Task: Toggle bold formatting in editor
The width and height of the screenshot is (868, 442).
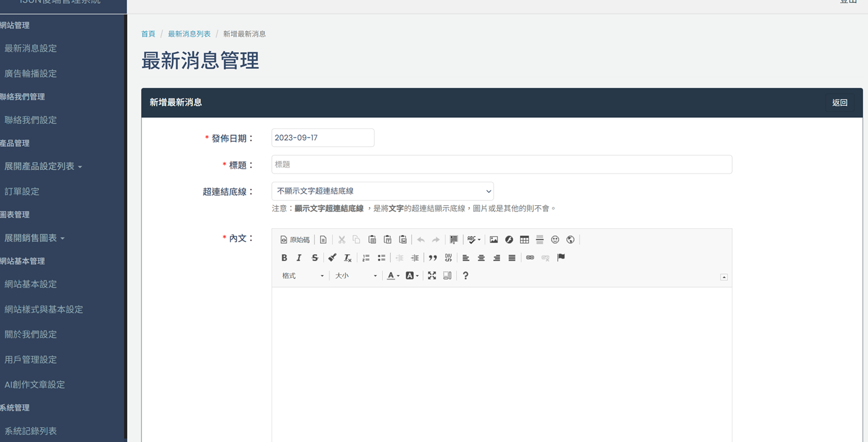Action: point(284,258)
